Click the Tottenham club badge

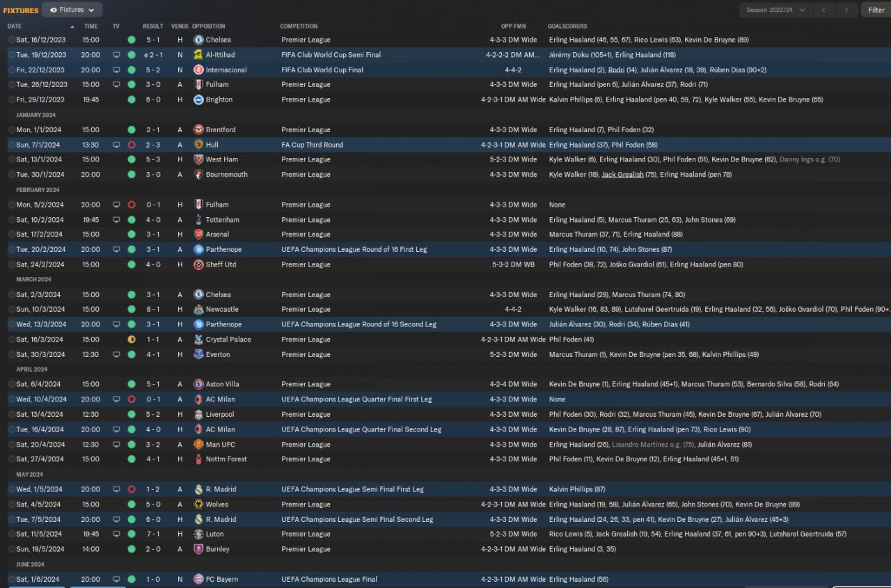[x=198, y=220]
